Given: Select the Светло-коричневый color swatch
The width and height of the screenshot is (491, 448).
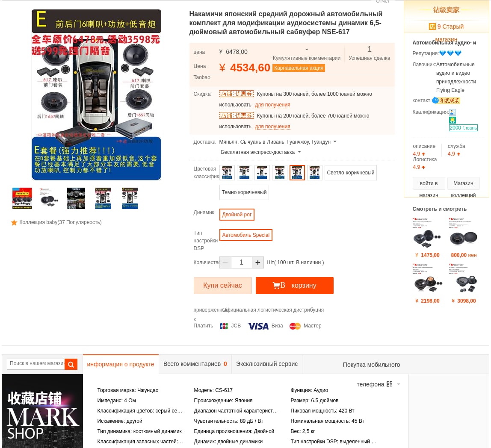Looking at the screenshot, I should tap(351, 173).
